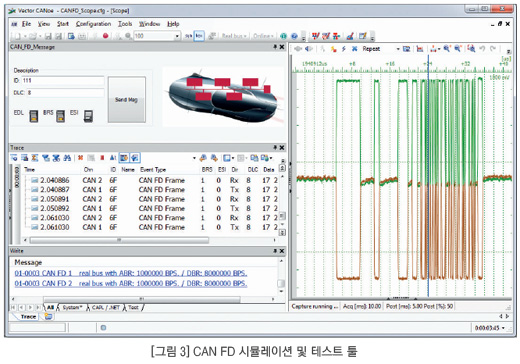Click the undo arrow in the Scope toolbar
This screenshot has width=520, height=364.
(x=482, y=49)
